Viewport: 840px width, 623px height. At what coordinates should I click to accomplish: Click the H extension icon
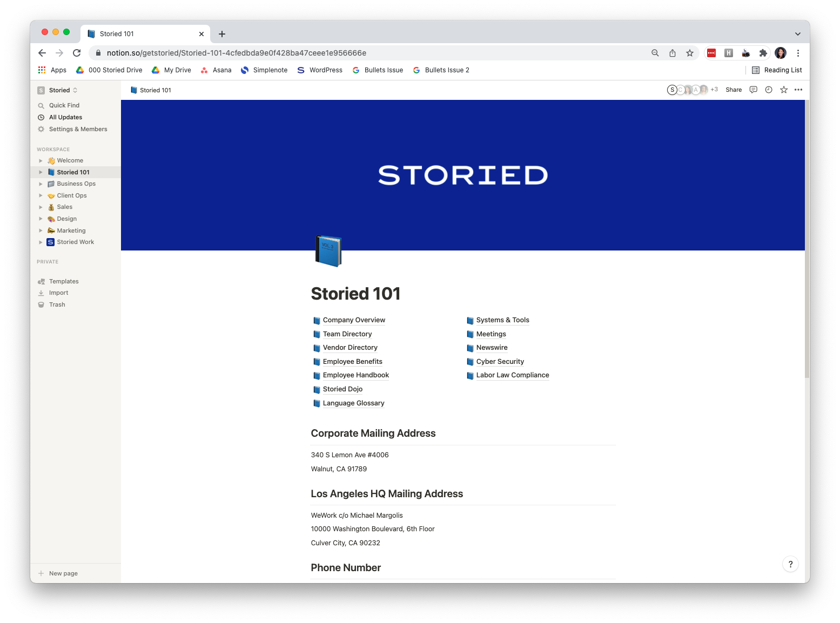(729, 53)
